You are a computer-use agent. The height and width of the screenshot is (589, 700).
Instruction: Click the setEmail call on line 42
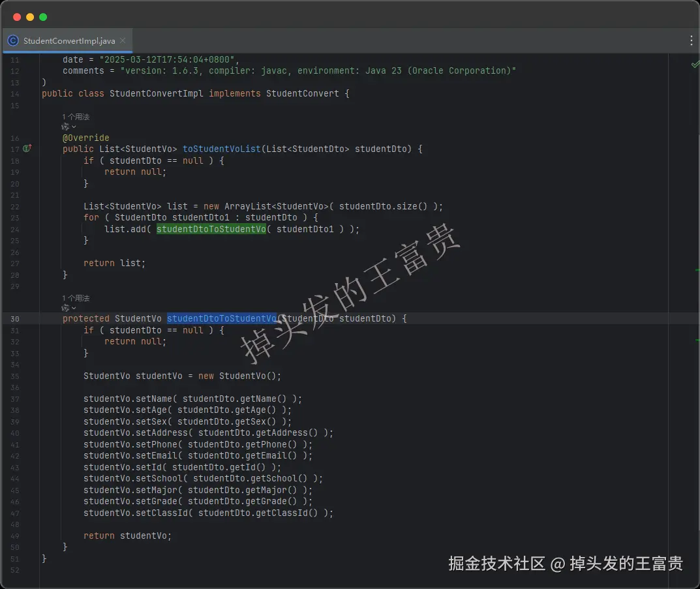pyautogui.click(x=198, y=455)
